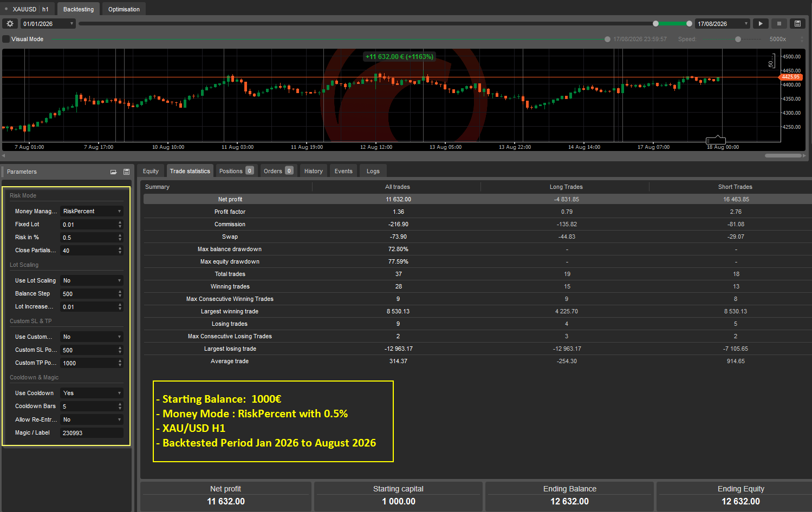Click the speed 5000x stepper arrows
The image size is (812, 512).
tap(802, 39)
